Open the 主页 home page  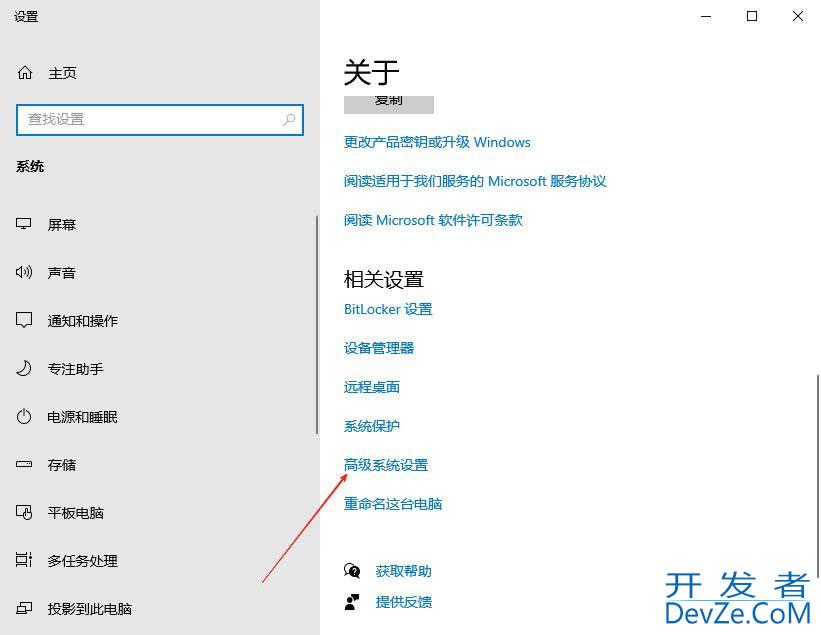pyautogui.click(x=62, y=73)
